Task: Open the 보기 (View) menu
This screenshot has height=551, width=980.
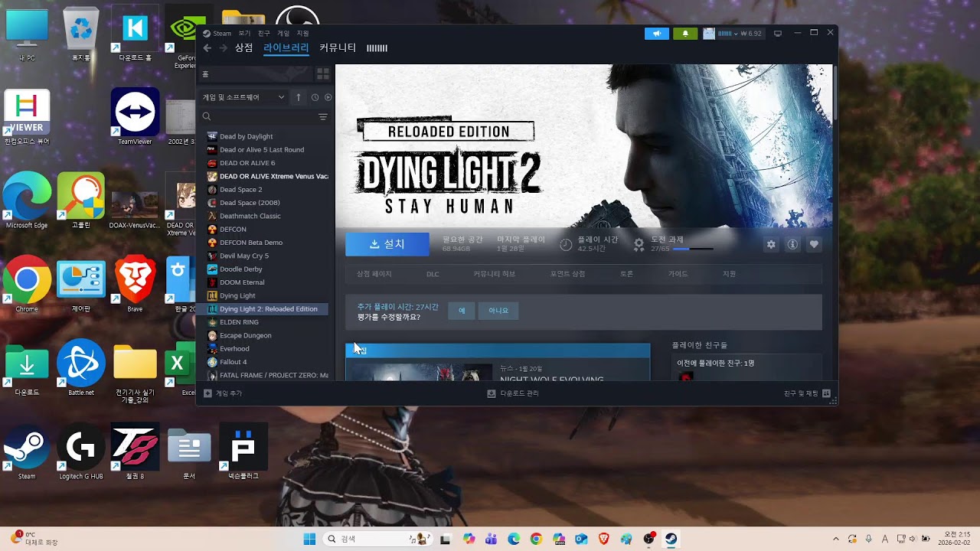Action: tap(244, 34)
